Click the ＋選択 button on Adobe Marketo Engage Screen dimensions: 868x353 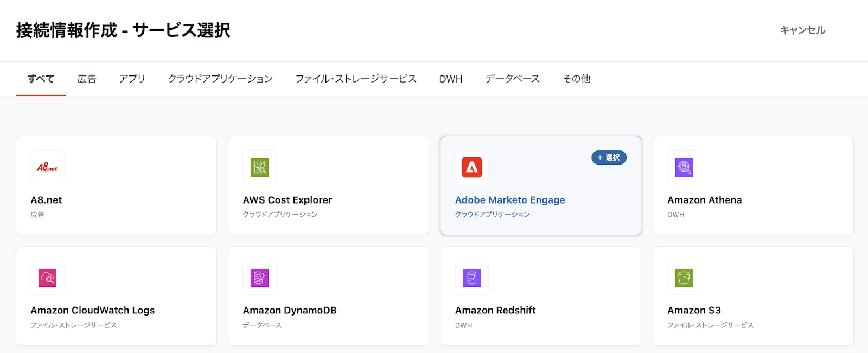(x=609, y=157)
